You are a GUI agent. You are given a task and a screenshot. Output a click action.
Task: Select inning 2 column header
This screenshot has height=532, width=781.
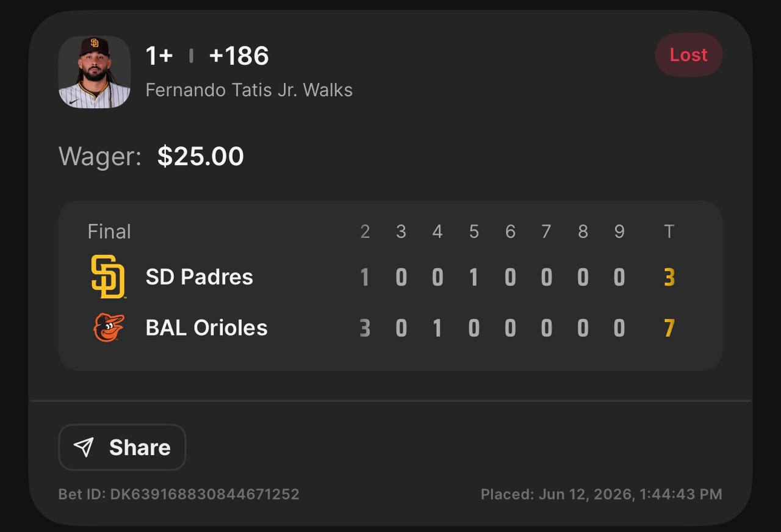pyautogui.click(x=365, y=232)
